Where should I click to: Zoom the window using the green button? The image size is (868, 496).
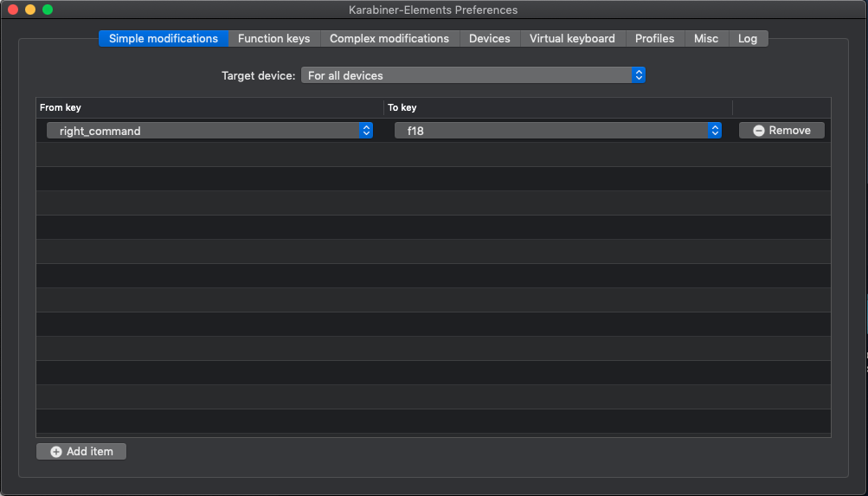tap(48, 10)
